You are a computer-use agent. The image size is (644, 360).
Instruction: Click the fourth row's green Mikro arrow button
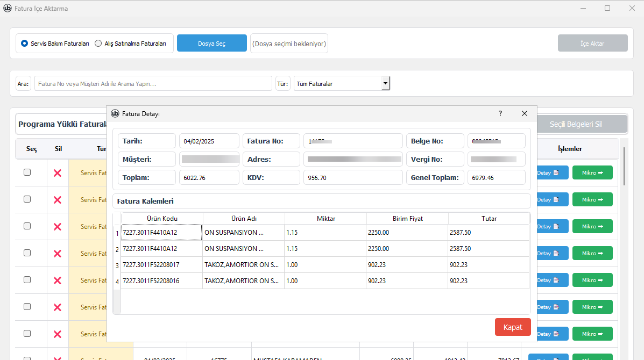click(592, 254)
